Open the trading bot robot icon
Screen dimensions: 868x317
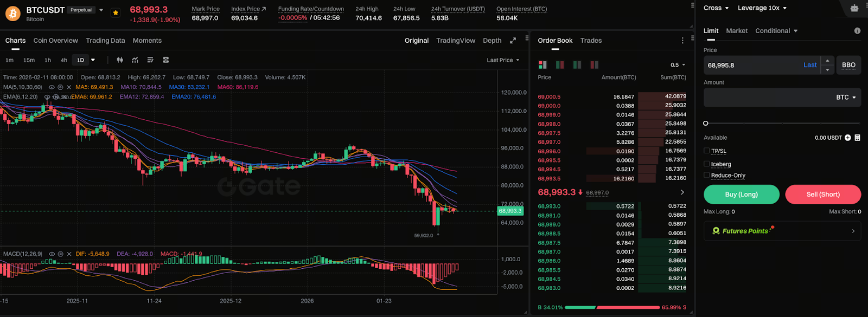point(854,8)
